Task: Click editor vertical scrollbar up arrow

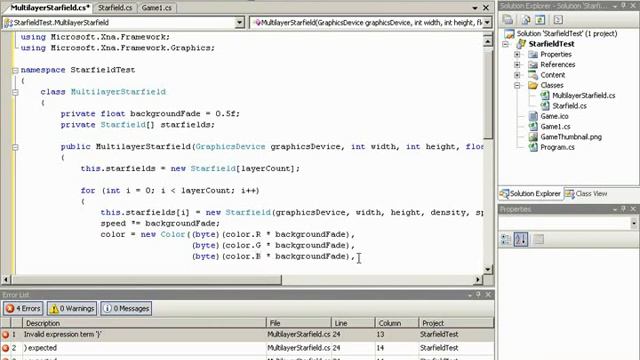Action: point(488,41)
